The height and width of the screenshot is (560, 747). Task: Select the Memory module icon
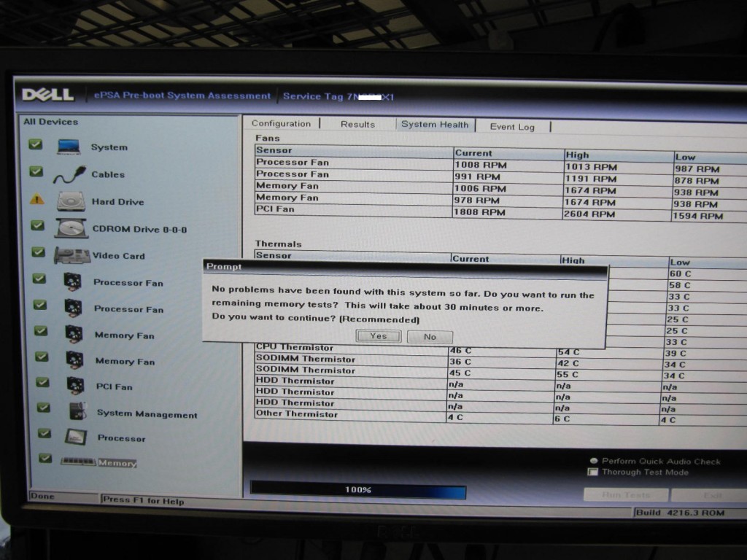(x=78, y=462)
